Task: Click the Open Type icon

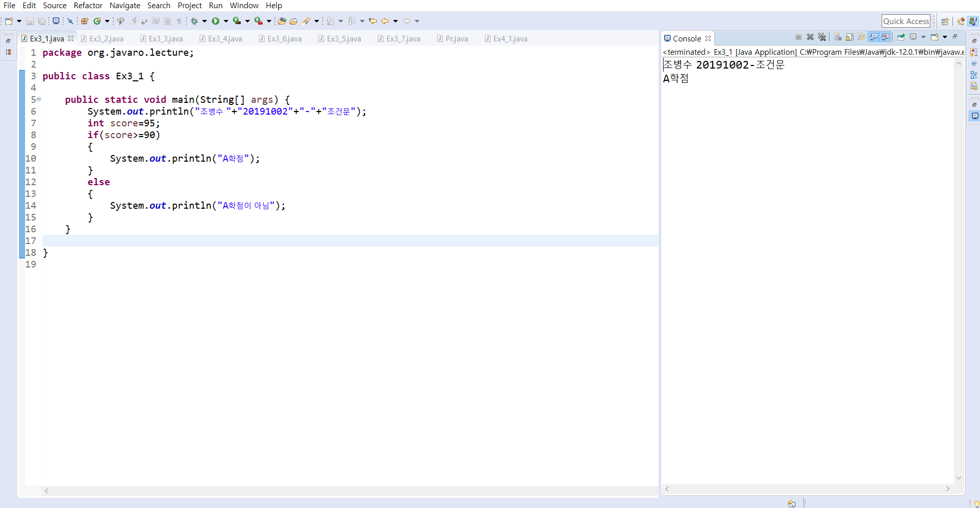Action: [282, 21]
